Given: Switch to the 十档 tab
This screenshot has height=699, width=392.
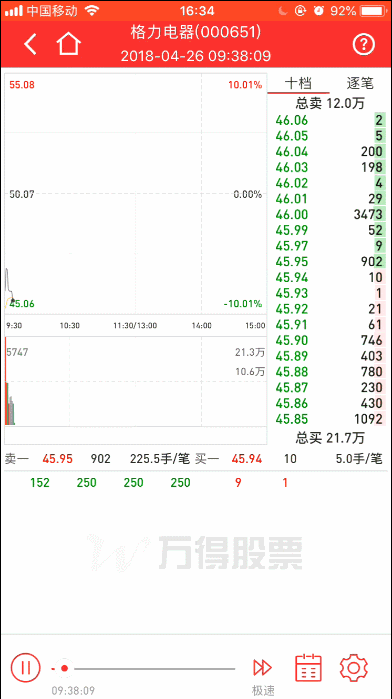Looking at the screenshot, I should 298,83.
